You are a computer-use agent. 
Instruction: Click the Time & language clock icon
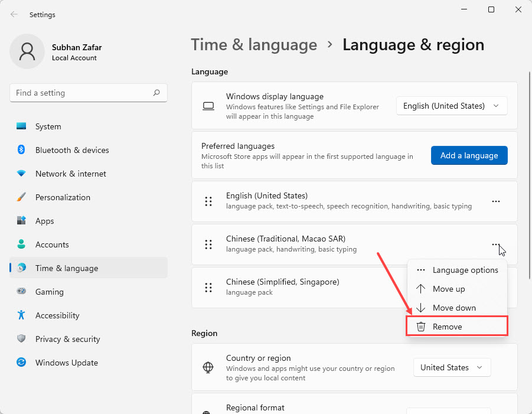point(21,268)
